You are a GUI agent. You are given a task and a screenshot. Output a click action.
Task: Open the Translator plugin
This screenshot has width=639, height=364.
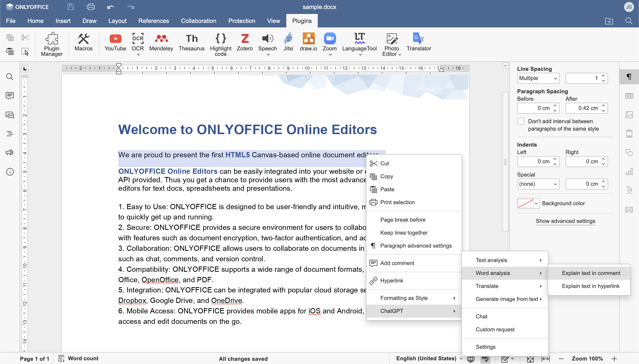tap(419, 42)
